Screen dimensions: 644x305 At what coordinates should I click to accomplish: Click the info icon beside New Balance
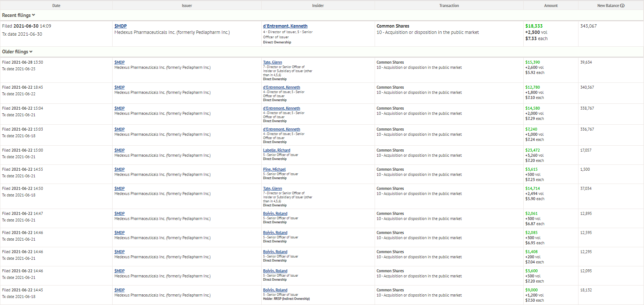[x=622, y=6]
